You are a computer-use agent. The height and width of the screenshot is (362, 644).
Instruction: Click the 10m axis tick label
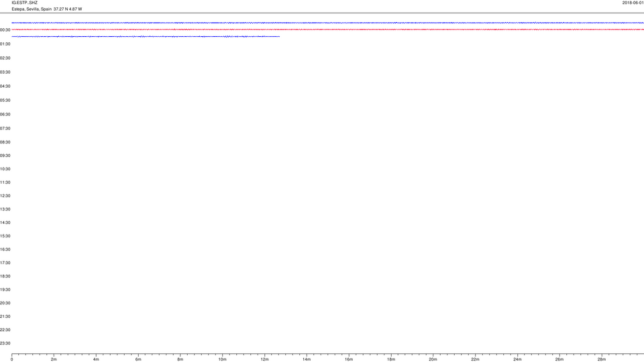click(222, 359)
